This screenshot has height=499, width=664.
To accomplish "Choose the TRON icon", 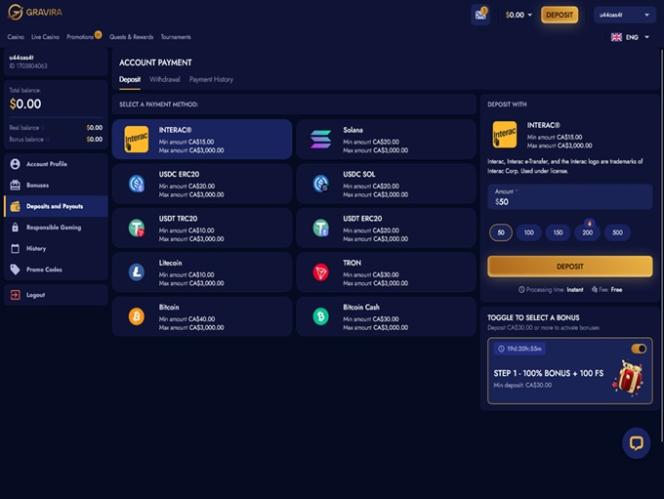I will coord(321,272).
